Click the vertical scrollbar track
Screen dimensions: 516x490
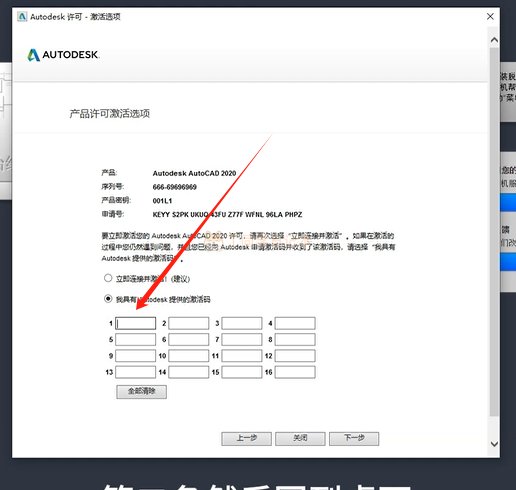tap(494, 232)
